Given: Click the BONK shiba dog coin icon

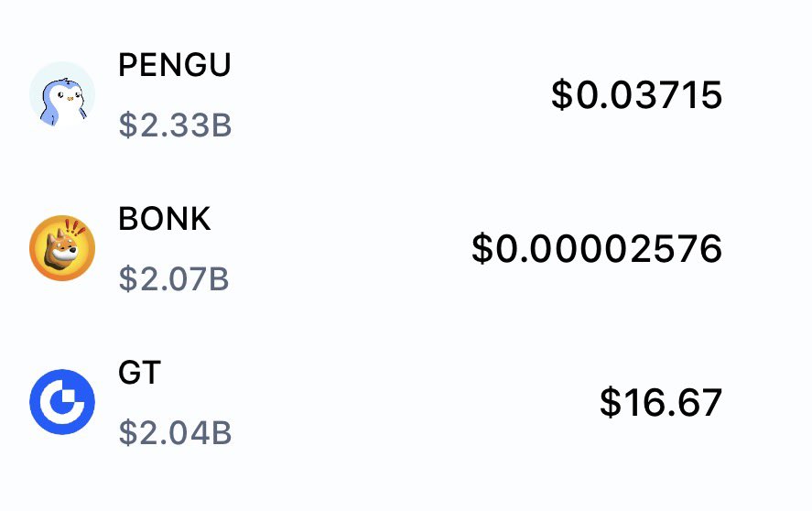Looking at the screenshot, I should point(62,248).
